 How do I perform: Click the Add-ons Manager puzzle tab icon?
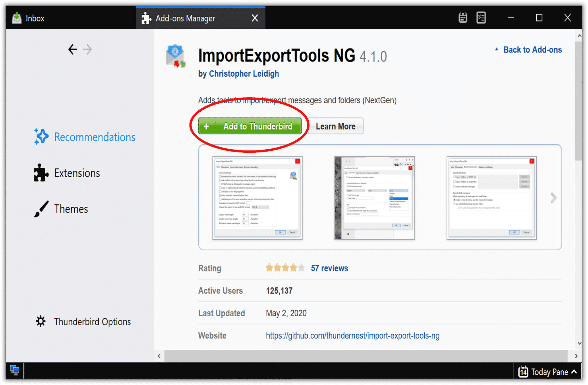click(x=146, y=18)
